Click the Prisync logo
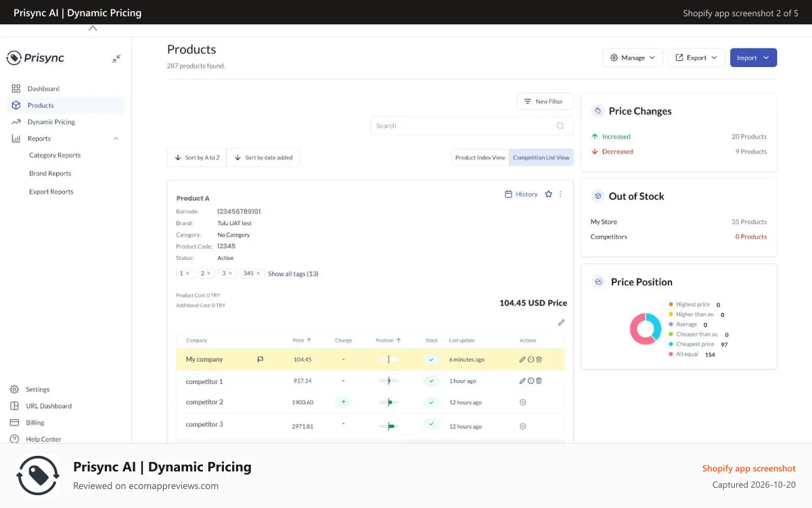 35,58
